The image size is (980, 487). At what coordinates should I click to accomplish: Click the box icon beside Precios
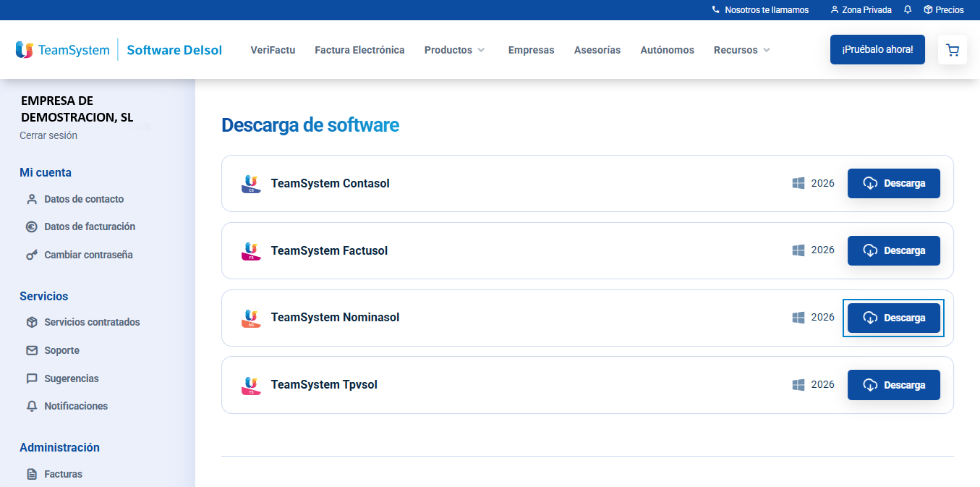click(928, 10)
